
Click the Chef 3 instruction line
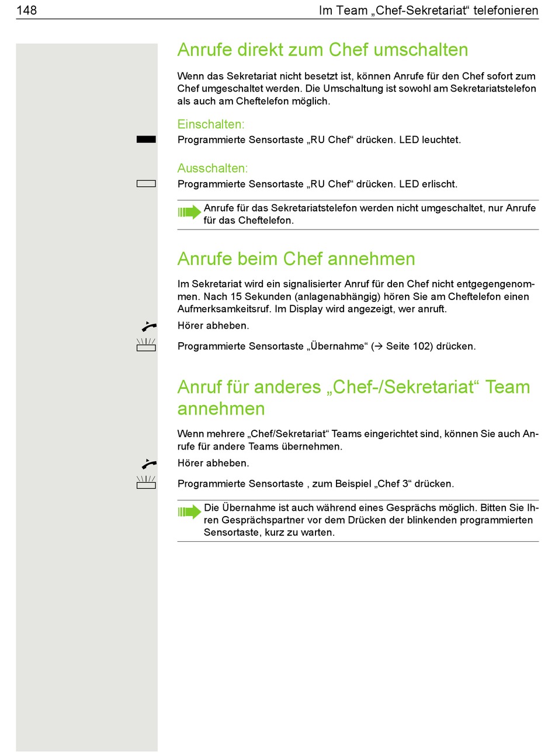(315, 483)
